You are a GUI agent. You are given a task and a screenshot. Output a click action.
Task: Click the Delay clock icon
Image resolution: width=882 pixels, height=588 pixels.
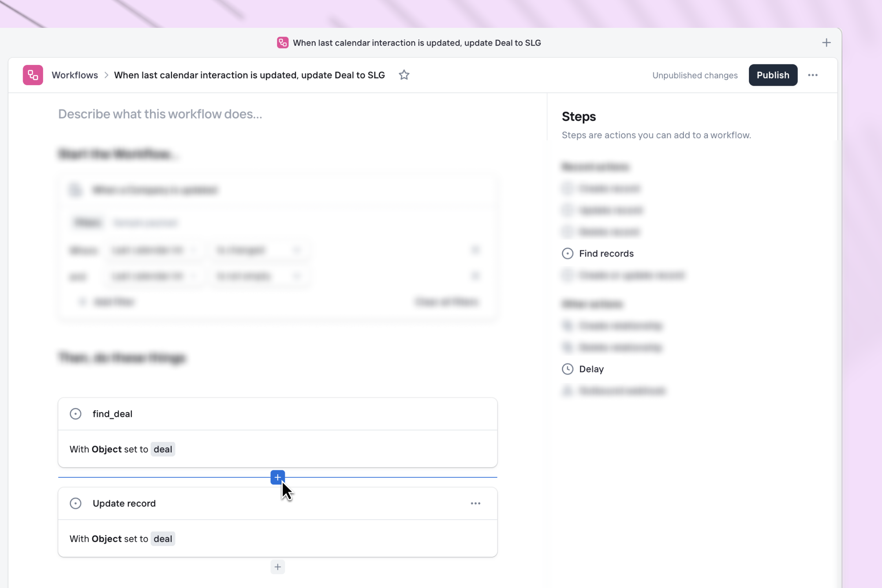click(x=568, y=369)
